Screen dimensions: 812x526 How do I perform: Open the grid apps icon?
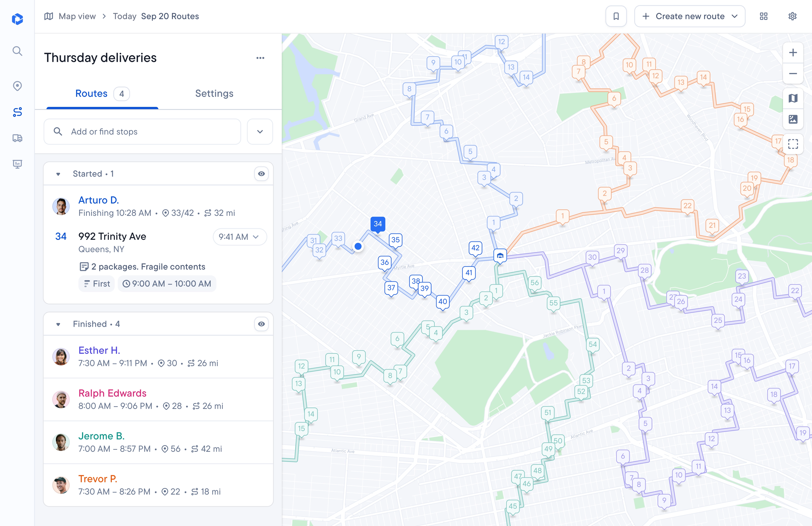764,16
